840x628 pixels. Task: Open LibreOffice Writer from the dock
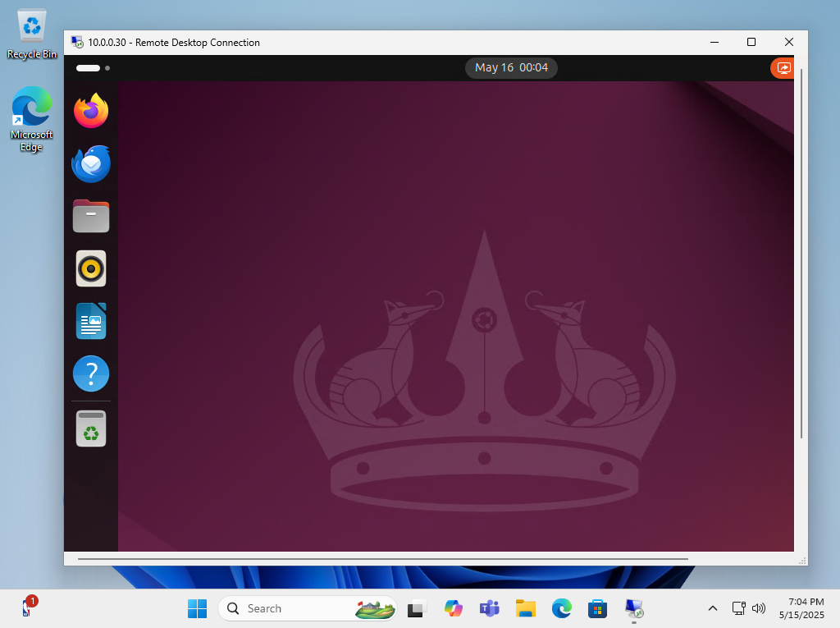pos(91,321)
